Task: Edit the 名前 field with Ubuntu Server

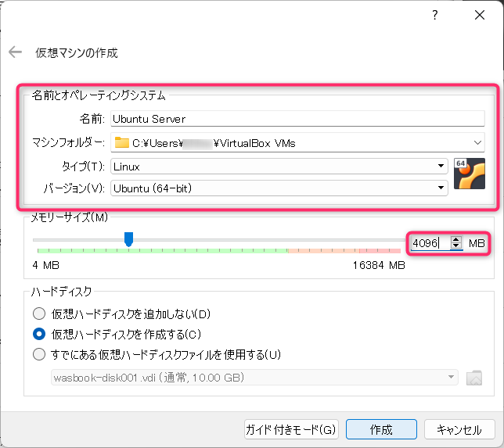Action: (297, 119)
